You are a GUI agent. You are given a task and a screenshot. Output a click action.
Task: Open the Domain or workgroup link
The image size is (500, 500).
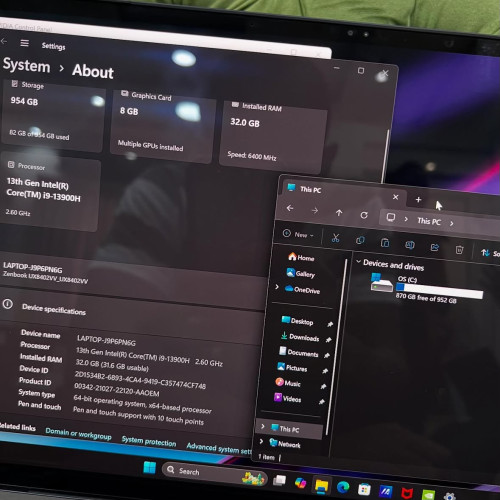(x=78, y=434)
